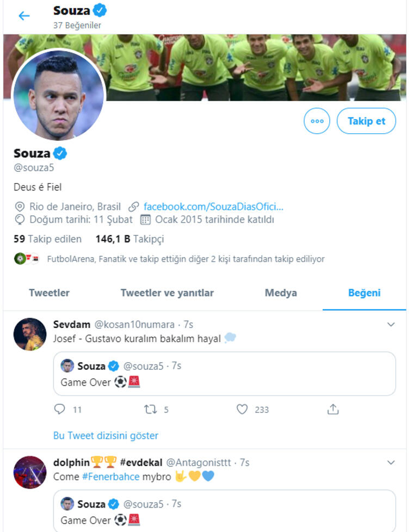Open the 146,1 B Takipçi followers list
The width and height of the screenshot is (419, 532).
(130, 239)
